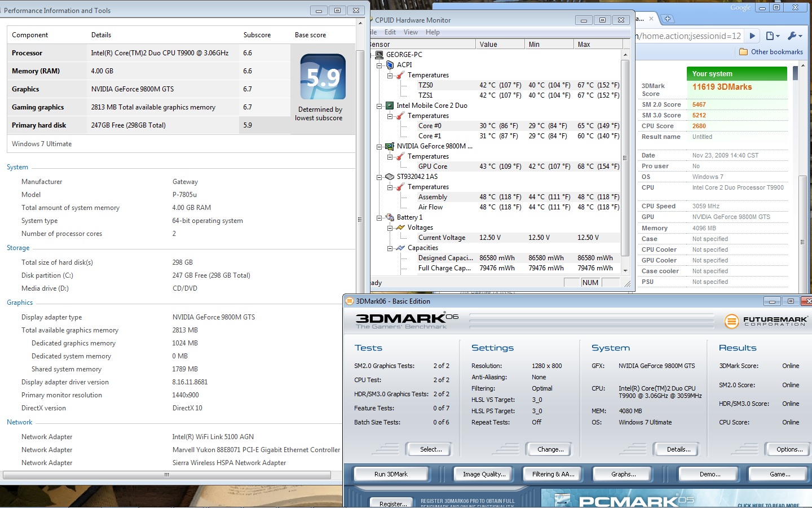Click the Game... button
Screen dimensions: 812x508
780,474
